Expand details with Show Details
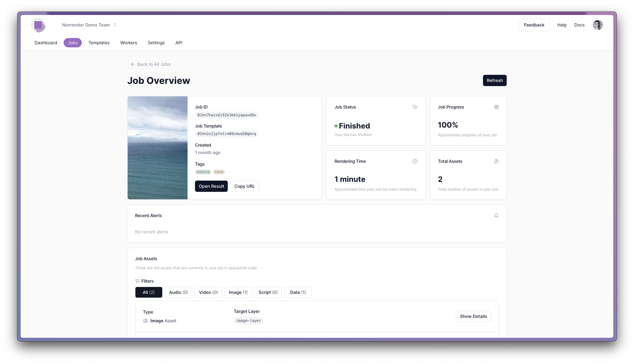This screenshot has width=634, height=364. click(473, 316)
